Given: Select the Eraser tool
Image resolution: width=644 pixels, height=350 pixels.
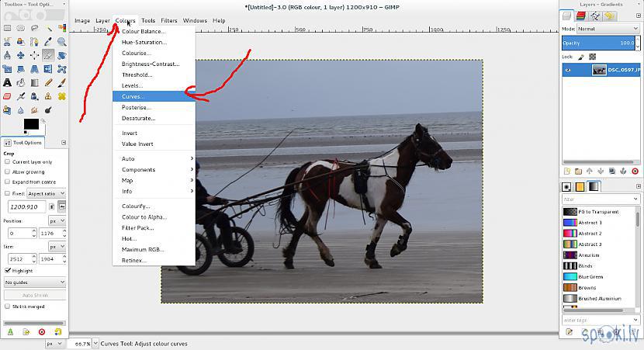Looking at the screenshot, I should point(8,96).
